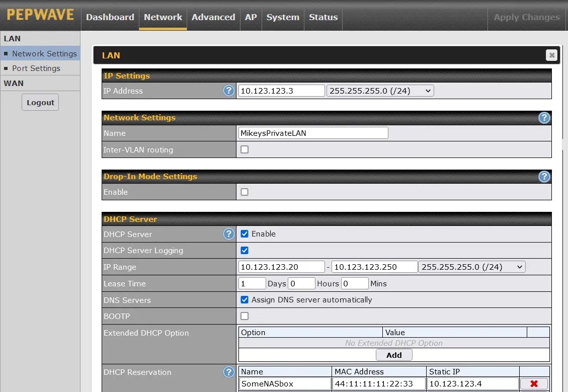The image size is (568, 392).
Task: Click the Network Settings section help icon
Action: pyautogui.click(x=544, y=118)
